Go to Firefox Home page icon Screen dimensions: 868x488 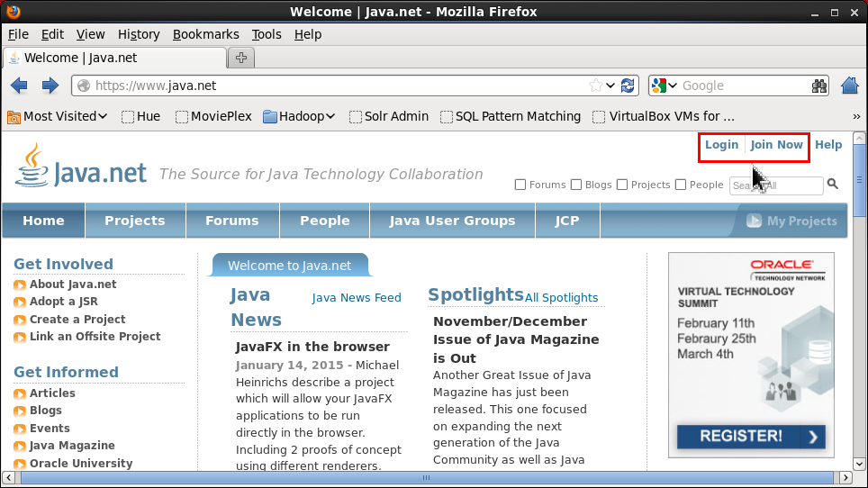[x=849, y=86]
